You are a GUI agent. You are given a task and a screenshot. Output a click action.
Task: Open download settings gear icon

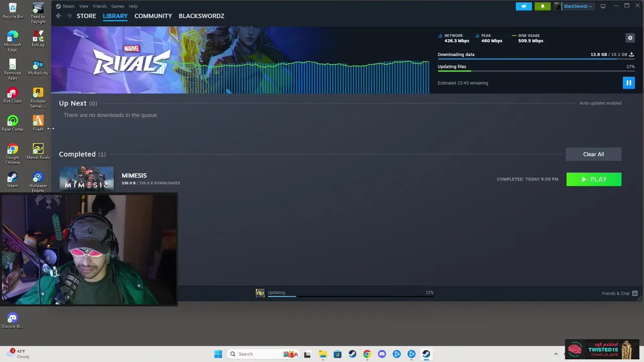[630, 38]
